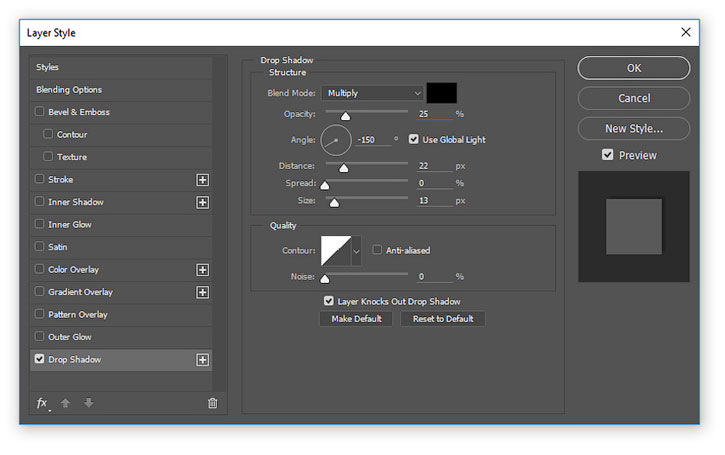Toggle Layer Knocks Out Drop Shadow

coord(329,301)
